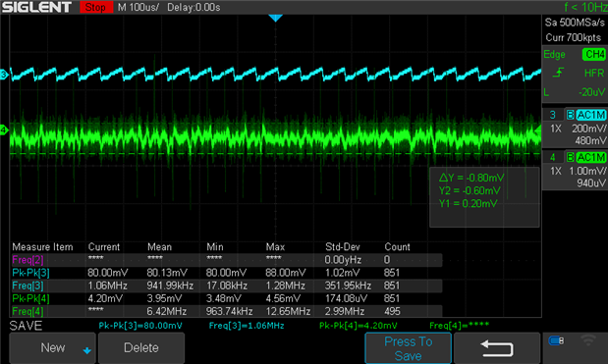
Task: Click the blue trigger position marker
Action: click(x=275, y=18)
